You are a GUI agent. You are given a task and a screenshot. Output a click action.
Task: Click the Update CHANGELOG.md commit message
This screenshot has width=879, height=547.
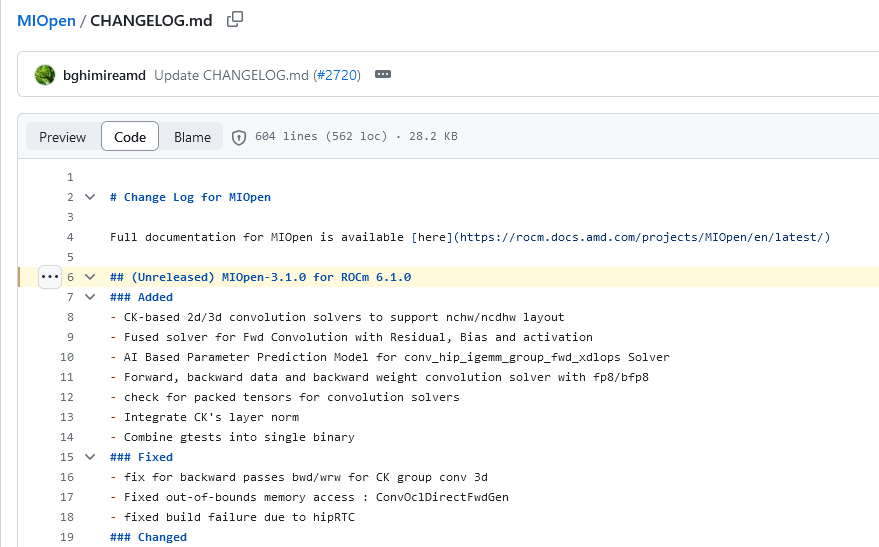[232, 75]
